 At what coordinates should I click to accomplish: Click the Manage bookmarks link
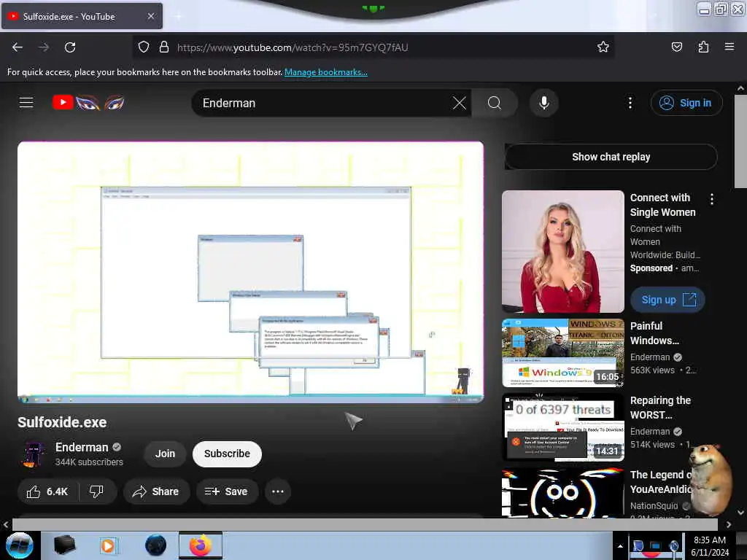pyautogui.click(x=326, y=72)
